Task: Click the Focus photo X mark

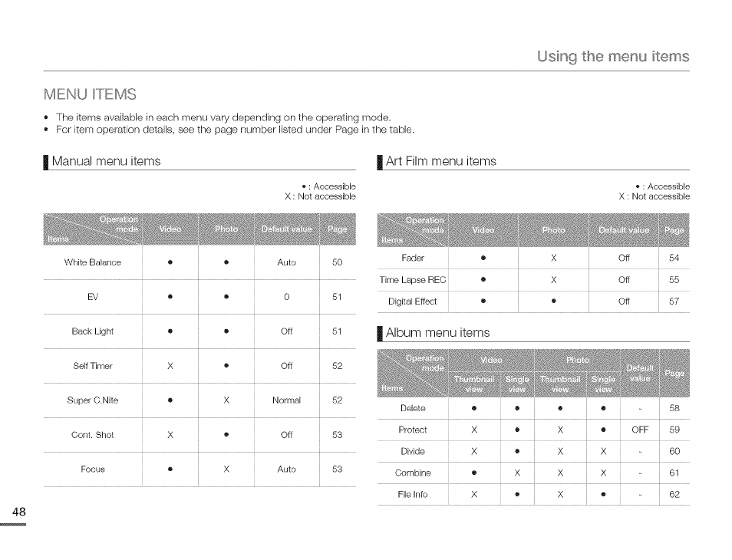Action: click(x=226, y=469)
